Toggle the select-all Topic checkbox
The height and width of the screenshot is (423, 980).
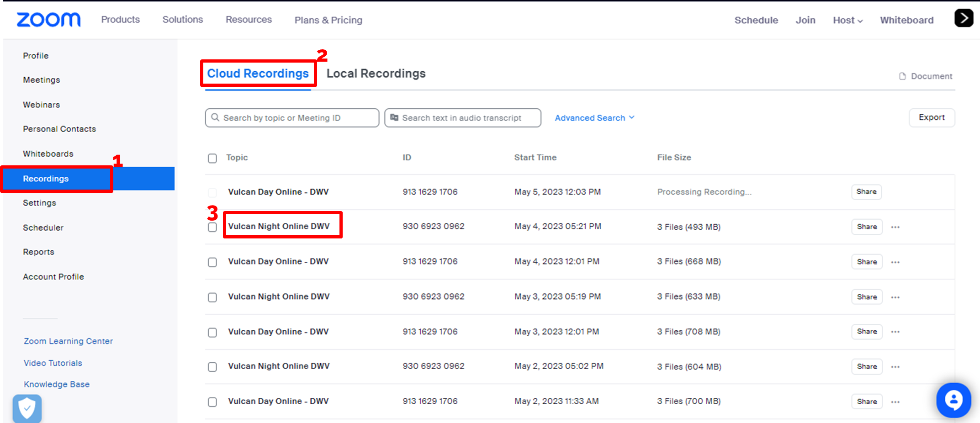212,159
